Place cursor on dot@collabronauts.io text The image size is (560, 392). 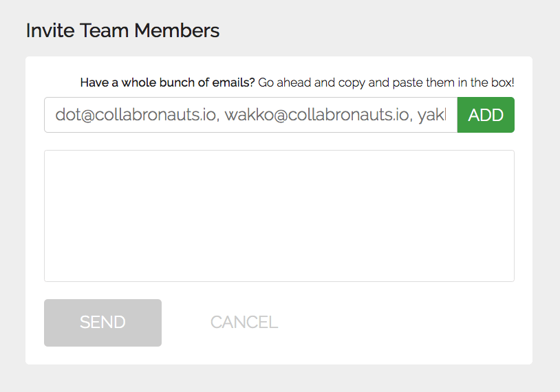(136, 115)
